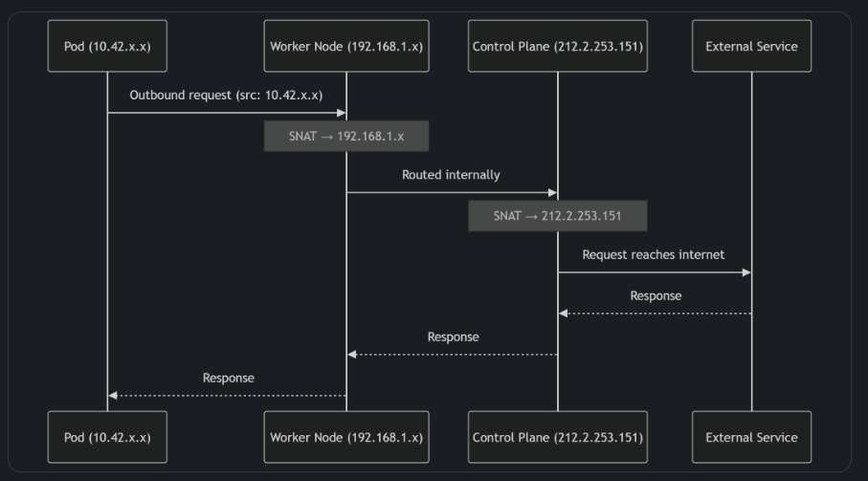
Task: Select the arrowhead reaching the External Service lifeline
Action: click(x=746, y=273)
